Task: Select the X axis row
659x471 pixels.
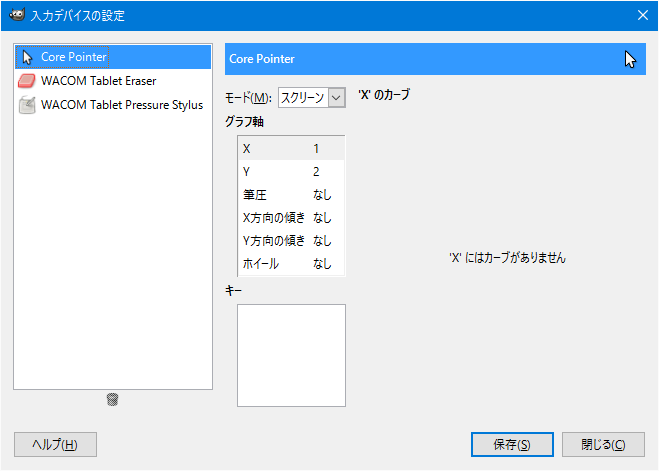Action: coord(291,149)
